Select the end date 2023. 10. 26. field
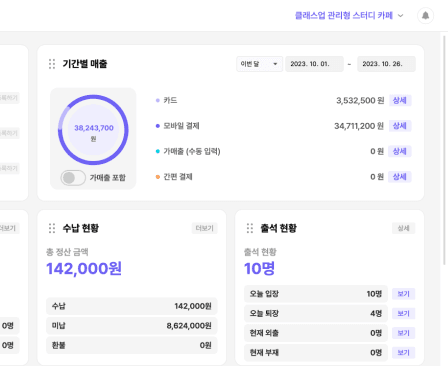This screenshot has width=448, height=366. (x=386, y=64)
